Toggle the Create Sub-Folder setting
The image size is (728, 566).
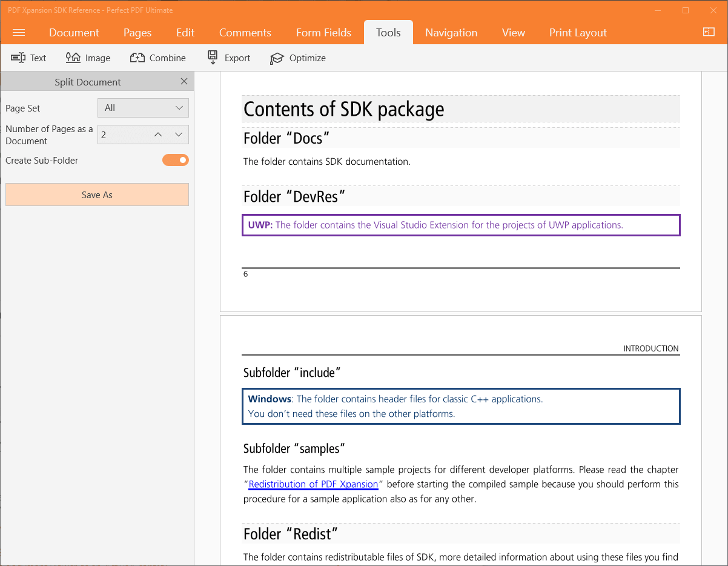click(x=175, y=159)
